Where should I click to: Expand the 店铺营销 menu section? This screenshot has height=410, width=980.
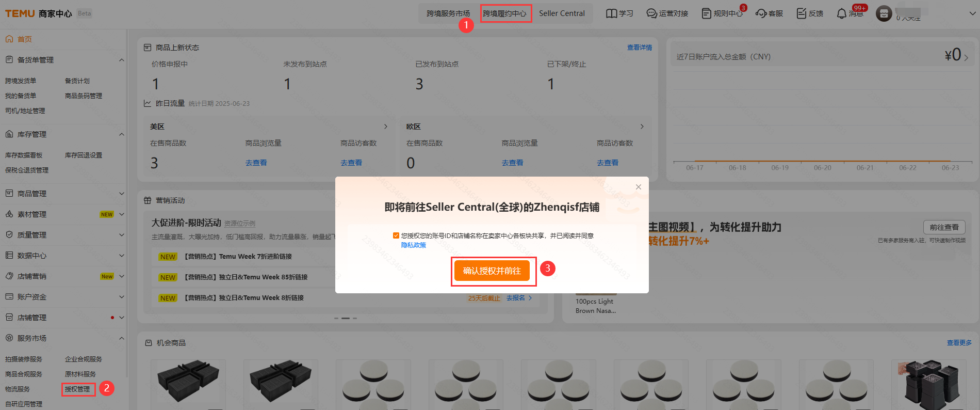click(x=122, y=276)
